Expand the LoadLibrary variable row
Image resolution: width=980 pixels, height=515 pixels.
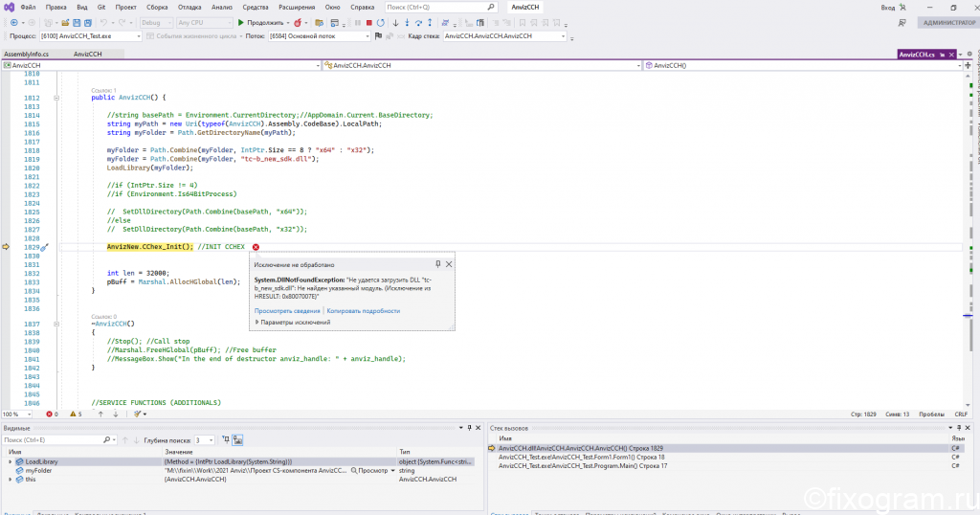point(10,462)
